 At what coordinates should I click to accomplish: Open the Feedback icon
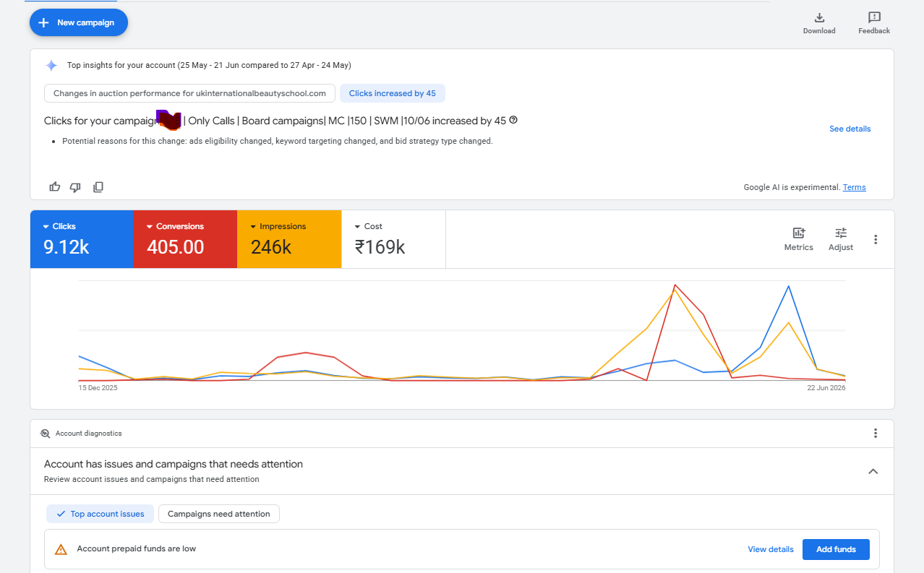tap(874, 17)
